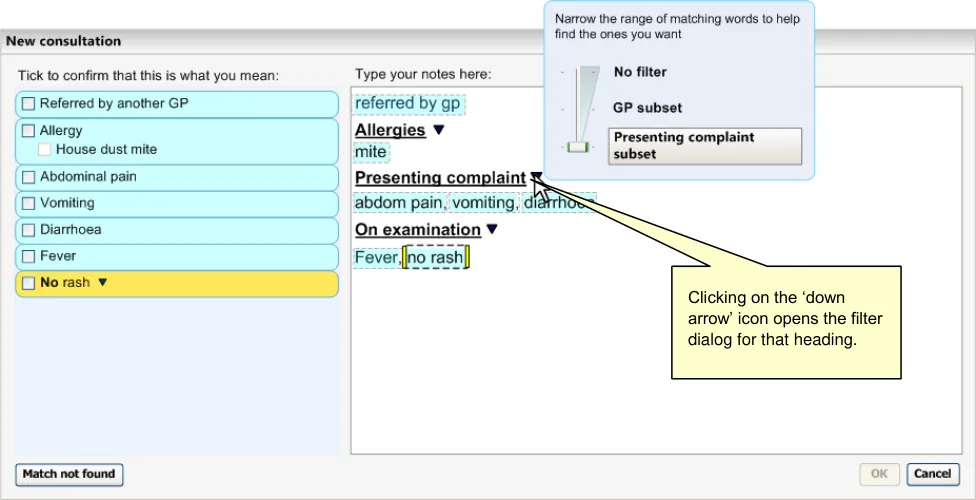976x500 pixels.
Task: Open dropdown arrow beside 'No rash' item
Action: click(102, 283)
